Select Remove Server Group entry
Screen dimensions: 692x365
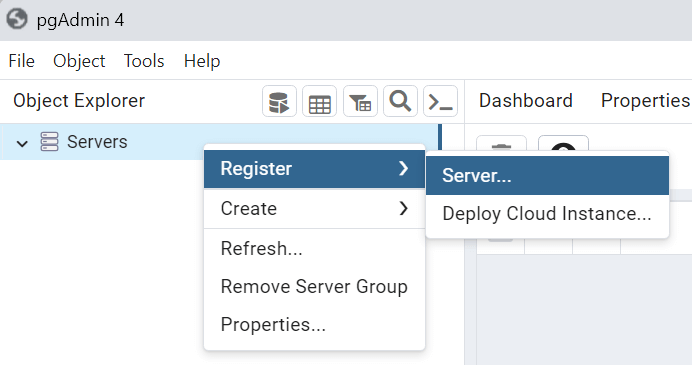click(314, 286)
